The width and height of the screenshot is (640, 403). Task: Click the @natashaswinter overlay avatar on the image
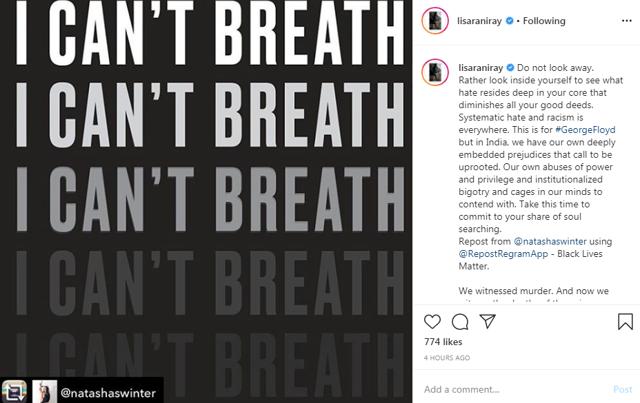pos(44,391)
